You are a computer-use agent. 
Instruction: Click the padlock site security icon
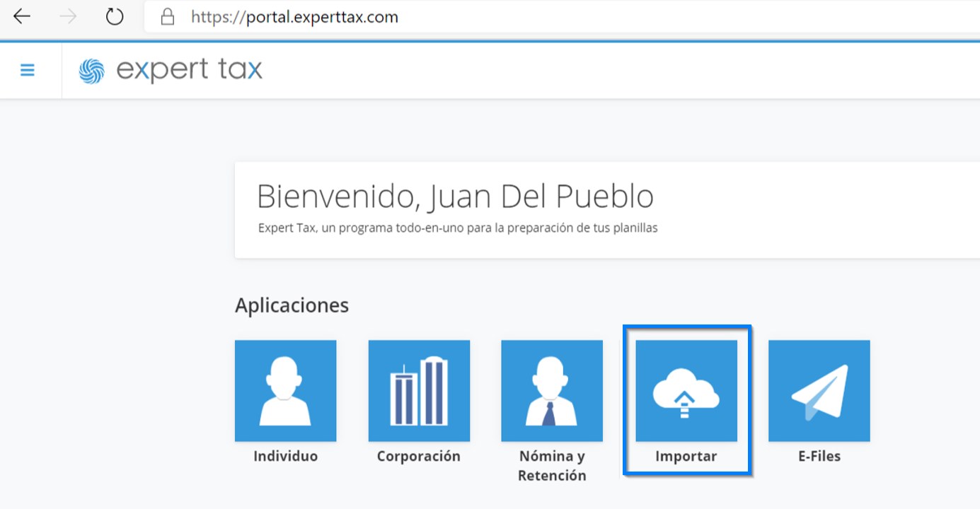[x=168, y=16]
